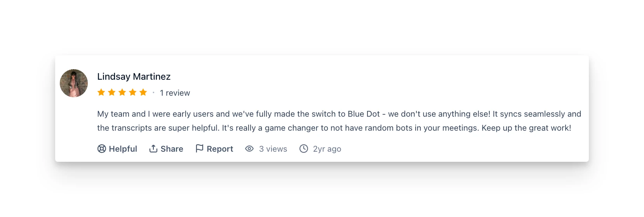Click the Helpful lifebuoy icon
Screen dimensions: 644x217
pos(102,149)
